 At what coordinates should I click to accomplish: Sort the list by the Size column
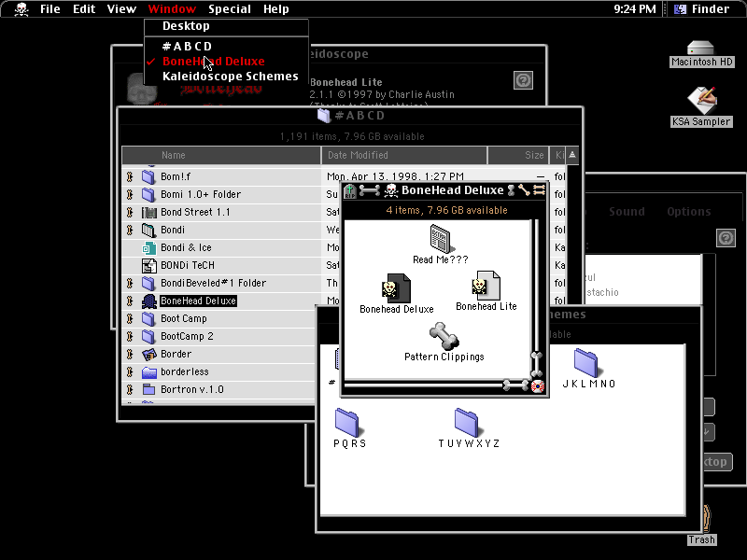pos(518,155)
